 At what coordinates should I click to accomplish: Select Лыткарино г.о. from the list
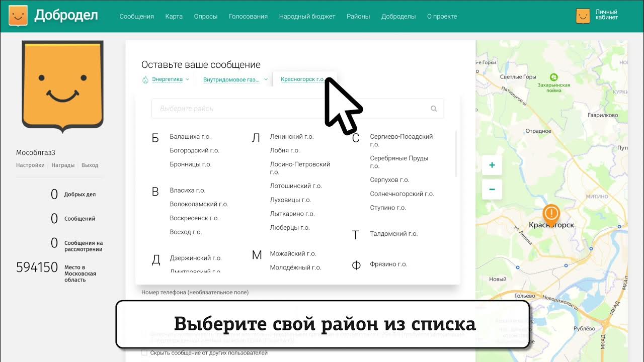point(292,214)
